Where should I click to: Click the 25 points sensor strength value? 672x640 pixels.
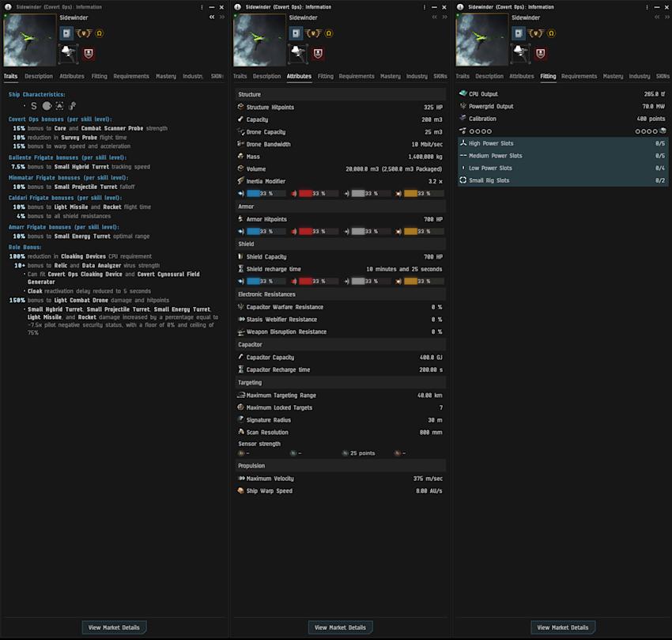click(362, 453)
